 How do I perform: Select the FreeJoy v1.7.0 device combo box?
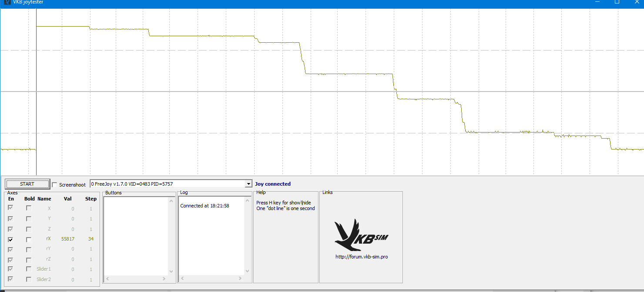(x=168, y=184)
